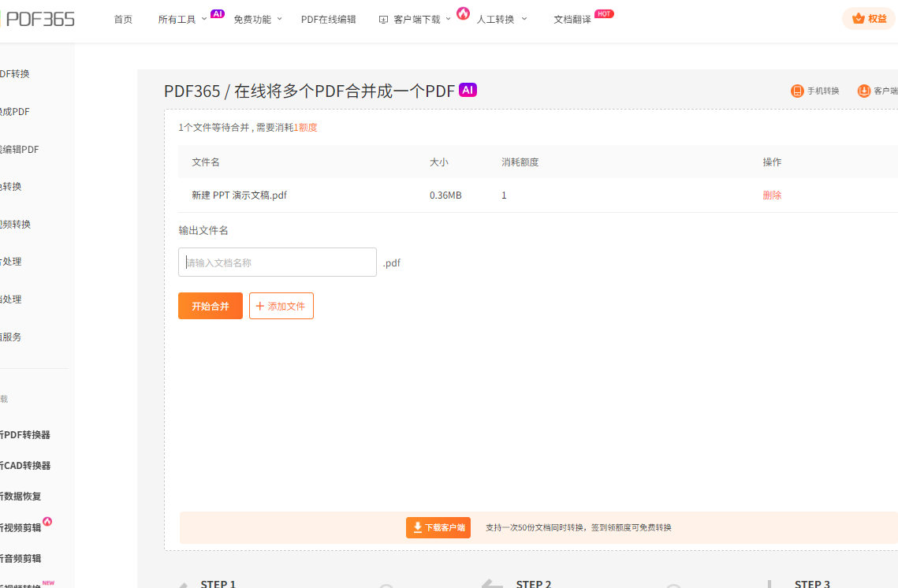Image resolution: width=898 pixels, height=588 pixels.
Task: Click the 文件名 column header
Action: [x=206, y=162]
